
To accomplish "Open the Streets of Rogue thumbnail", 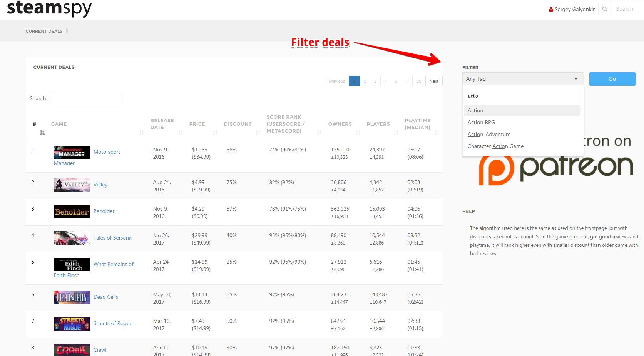I will coord(72,324).
